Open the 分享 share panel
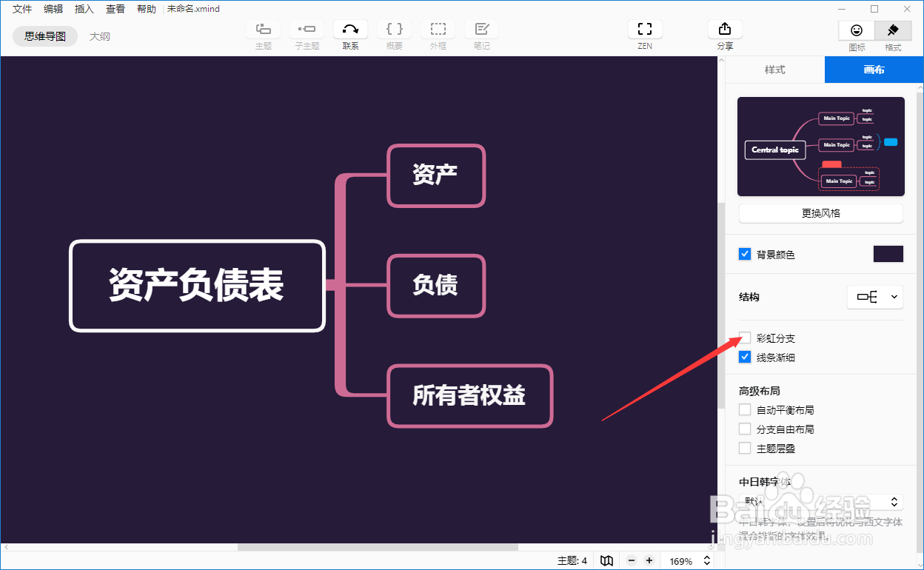 [725, 30]
